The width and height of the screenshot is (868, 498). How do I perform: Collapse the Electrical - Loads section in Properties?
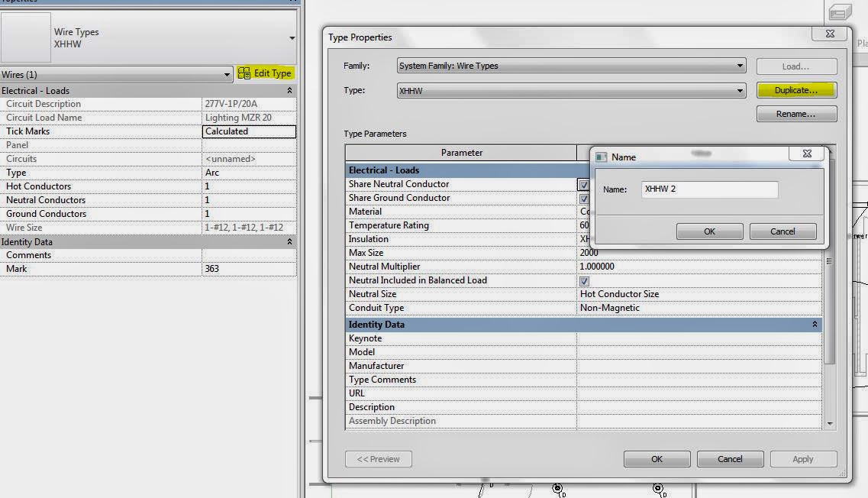(x=290, y=90)
